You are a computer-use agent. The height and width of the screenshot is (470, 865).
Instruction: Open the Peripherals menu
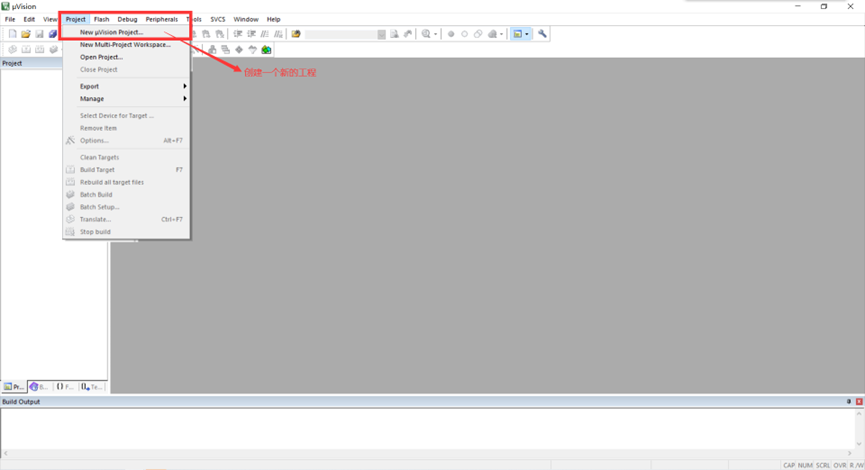(161, 19)
